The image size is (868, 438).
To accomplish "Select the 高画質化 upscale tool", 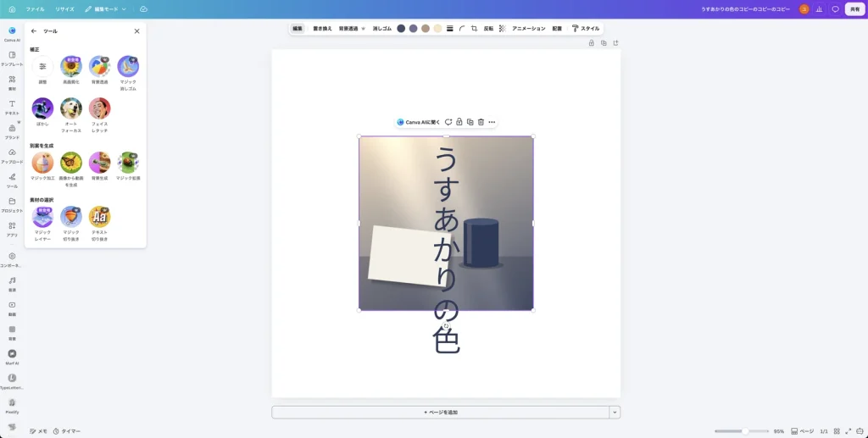I will click(x=71, y=70).
